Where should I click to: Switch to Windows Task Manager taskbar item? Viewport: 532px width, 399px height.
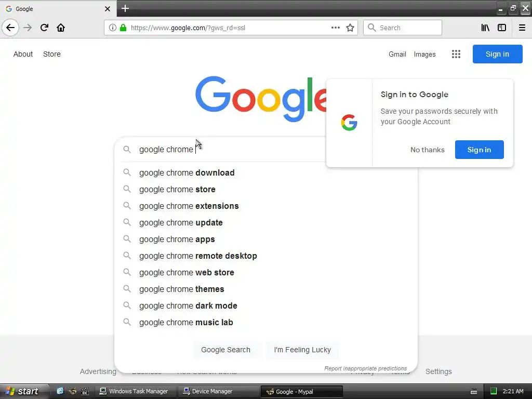coord(135,392)
